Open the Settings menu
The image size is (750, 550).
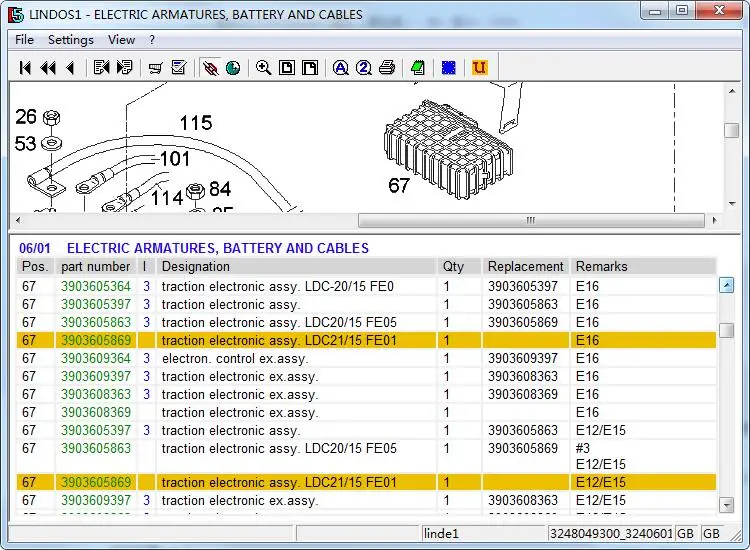tap(70, 40)
